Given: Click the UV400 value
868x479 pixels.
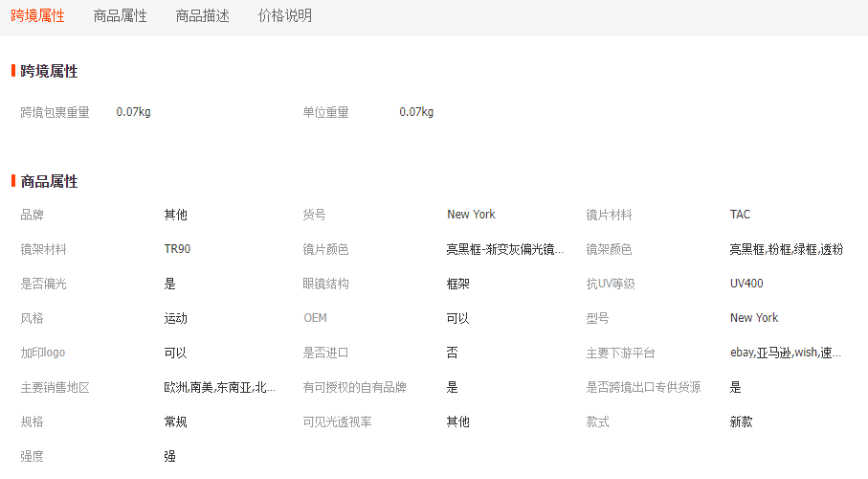Looking at the screenshot, I should [746, 284].
